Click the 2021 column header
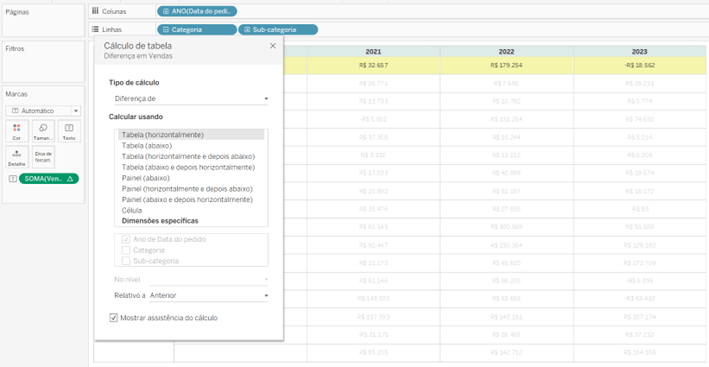 pos(373,52)
